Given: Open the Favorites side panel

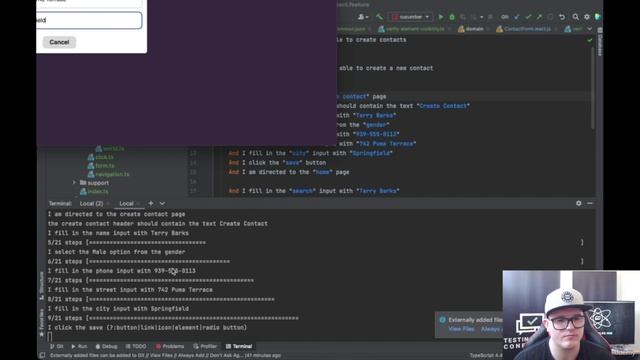Looking at the screenshot, I should click(42, 322).
